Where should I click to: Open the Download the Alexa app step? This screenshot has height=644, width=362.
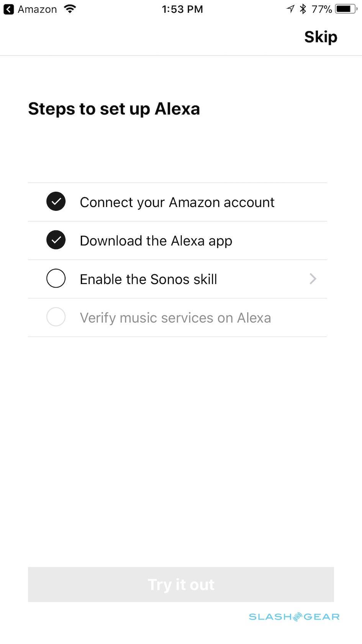[156, 241]
